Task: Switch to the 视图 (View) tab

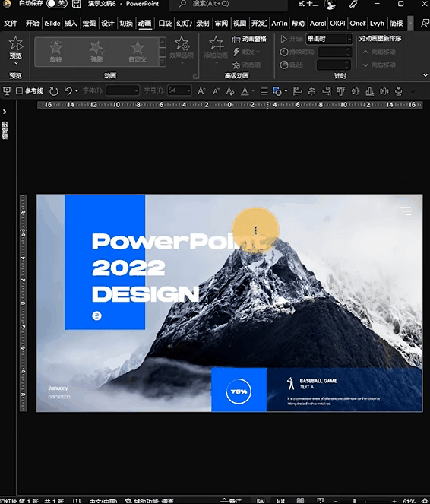Action: (x=239, y=24)
